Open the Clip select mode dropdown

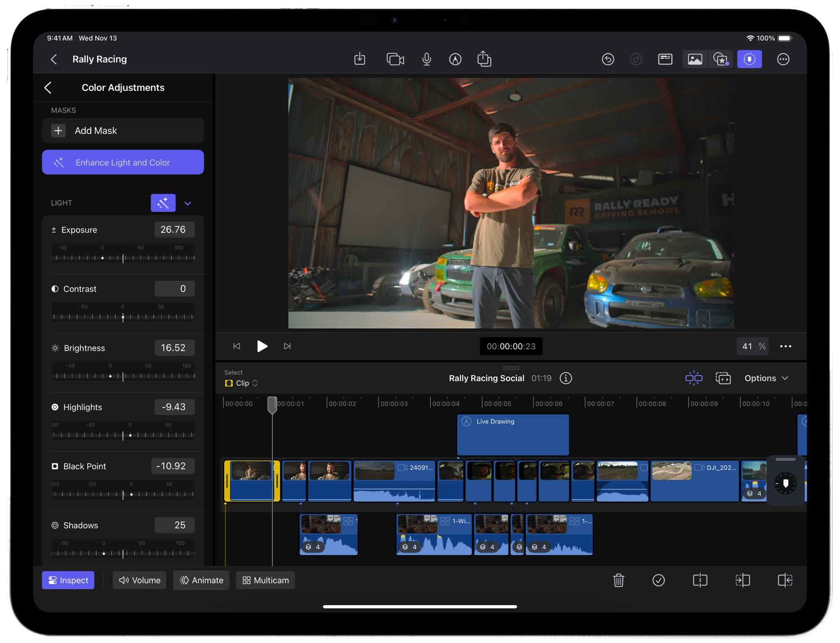(242, 383)
